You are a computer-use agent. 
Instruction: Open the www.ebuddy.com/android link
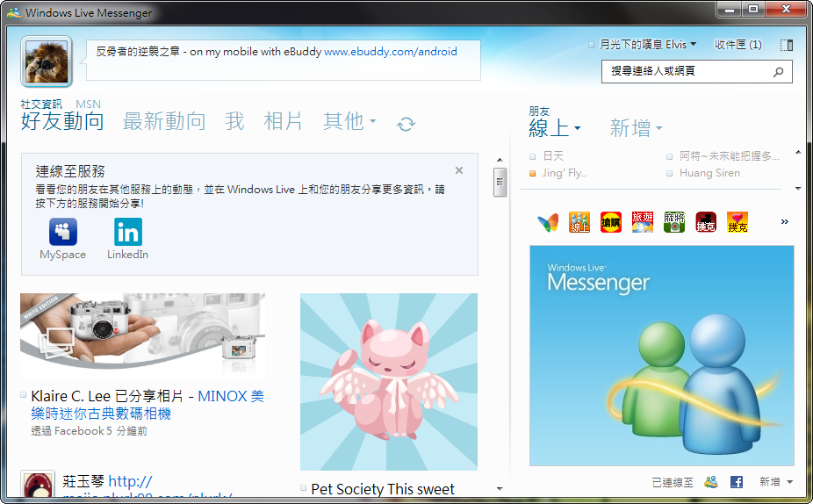coord(391,51)
